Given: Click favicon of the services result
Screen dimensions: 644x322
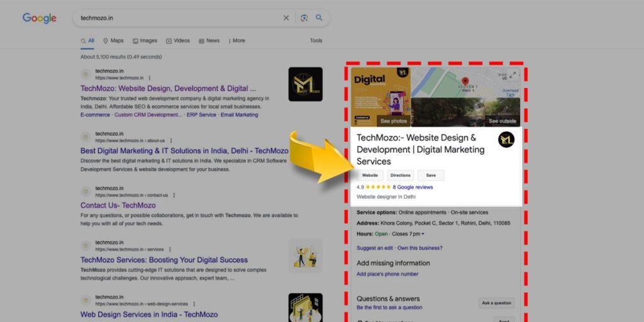Looking at the screenshot, I should [x=86, y=246].
